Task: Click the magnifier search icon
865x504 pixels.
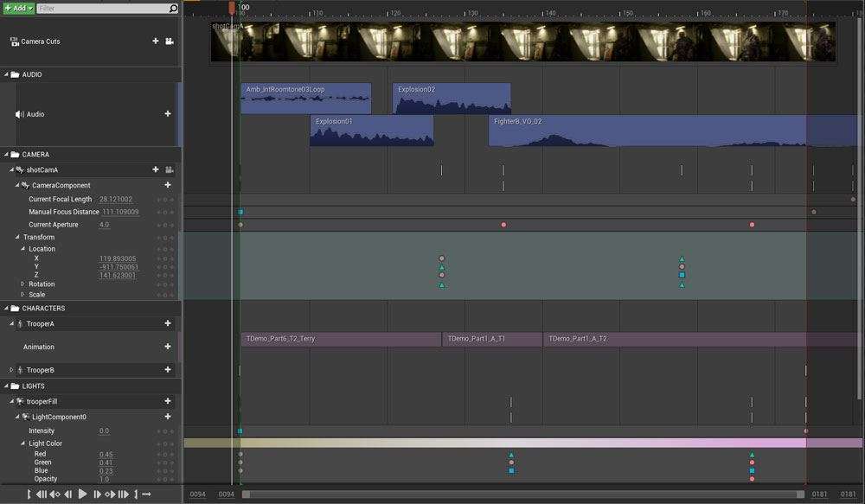Action: tap(173, 9)
